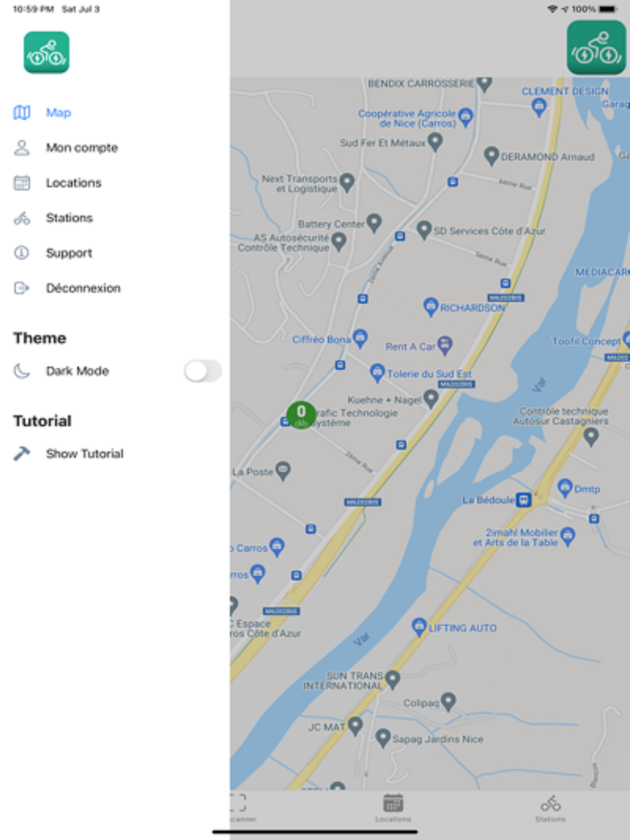This screenshot has width=630, height=840.
Task: Tap the Battery Center map pin
Action: [374, 222]
